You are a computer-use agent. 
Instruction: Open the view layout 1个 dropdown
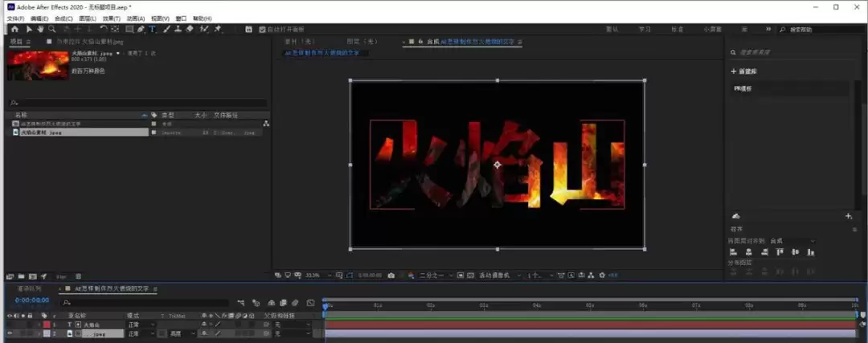pos(540,275)
